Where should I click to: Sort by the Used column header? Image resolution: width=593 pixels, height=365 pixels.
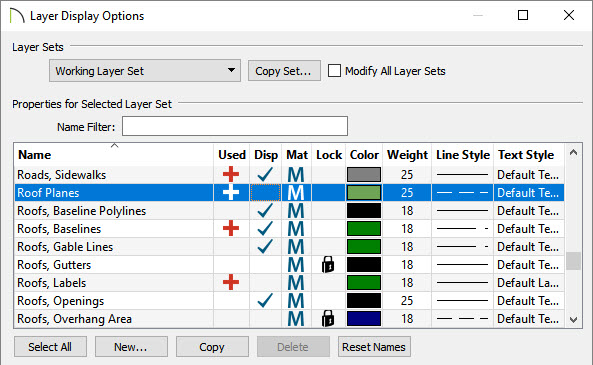coord(231,155)
